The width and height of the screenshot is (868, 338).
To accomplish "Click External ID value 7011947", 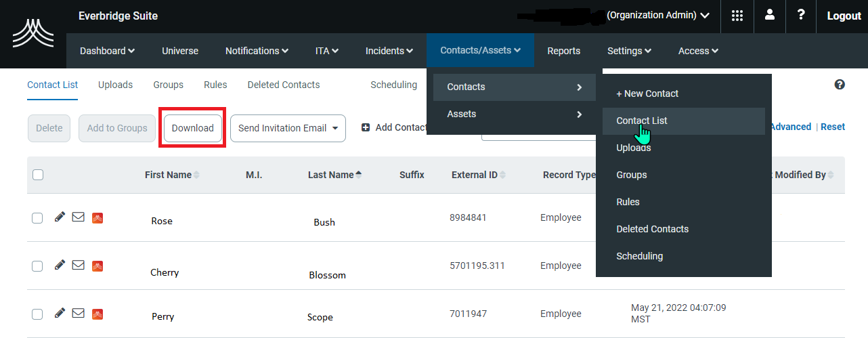I will click(468, 314).
